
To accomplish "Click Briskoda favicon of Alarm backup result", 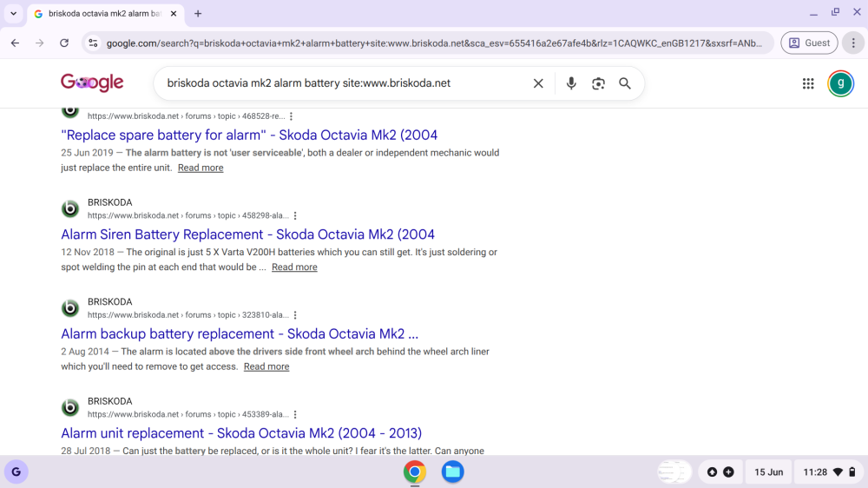I will coord(69,308).
